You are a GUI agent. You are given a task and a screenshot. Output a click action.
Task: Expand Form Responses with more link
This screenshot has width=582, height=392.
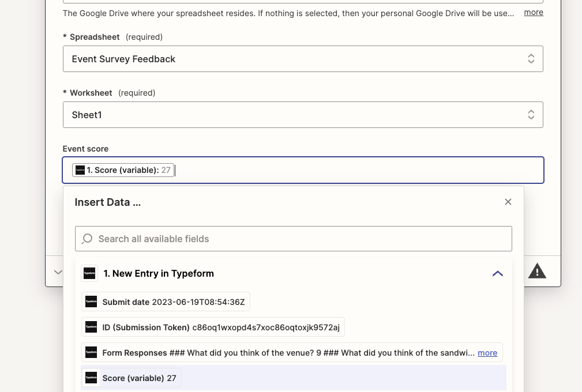487,353
